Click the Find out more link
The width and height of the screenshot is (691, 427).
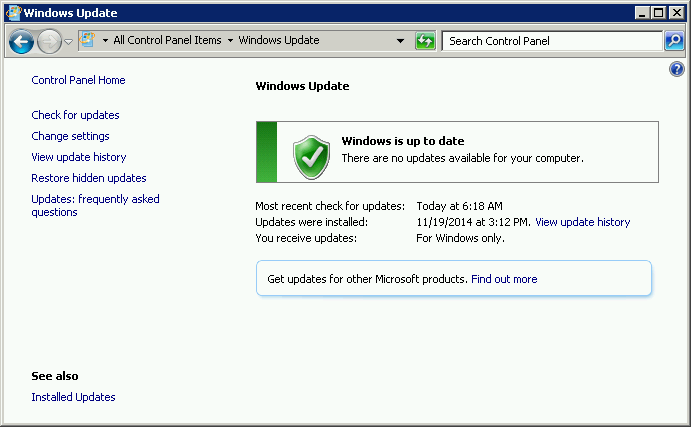pos(504,279)
